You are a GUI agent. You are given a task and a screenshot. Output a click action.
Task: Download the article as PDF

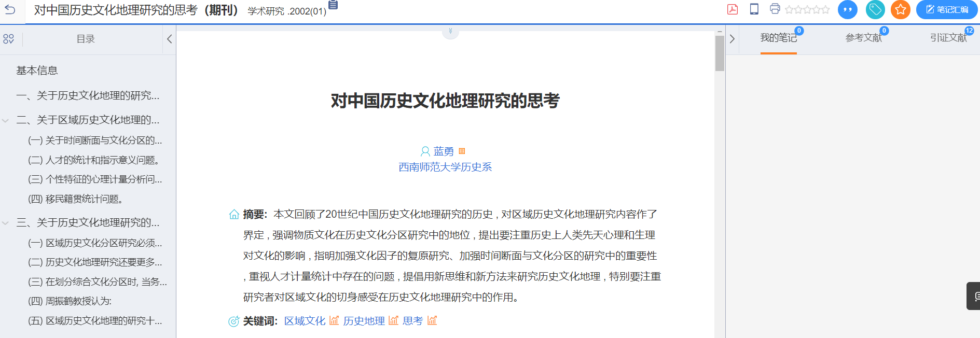(733, 9)
